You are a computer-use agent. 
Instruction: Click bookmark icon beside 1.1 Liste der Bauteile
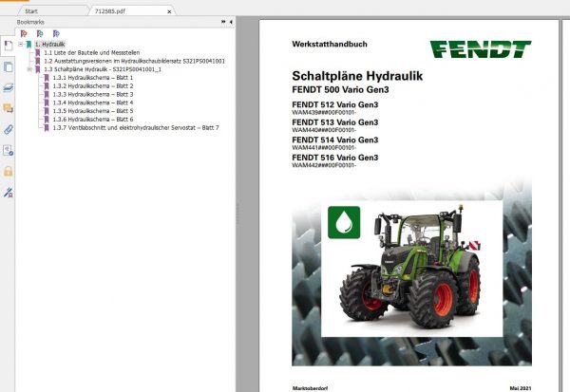[37, 53]
